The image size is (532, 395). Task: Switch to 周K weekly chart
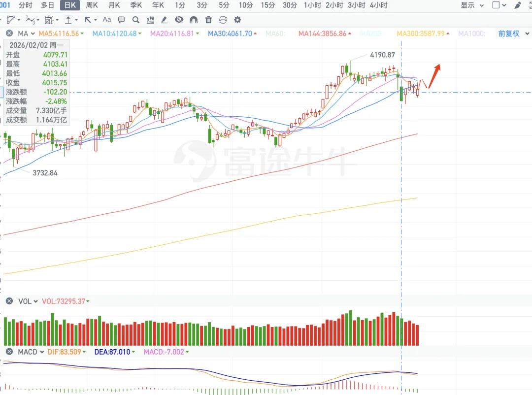coord(92,5)
